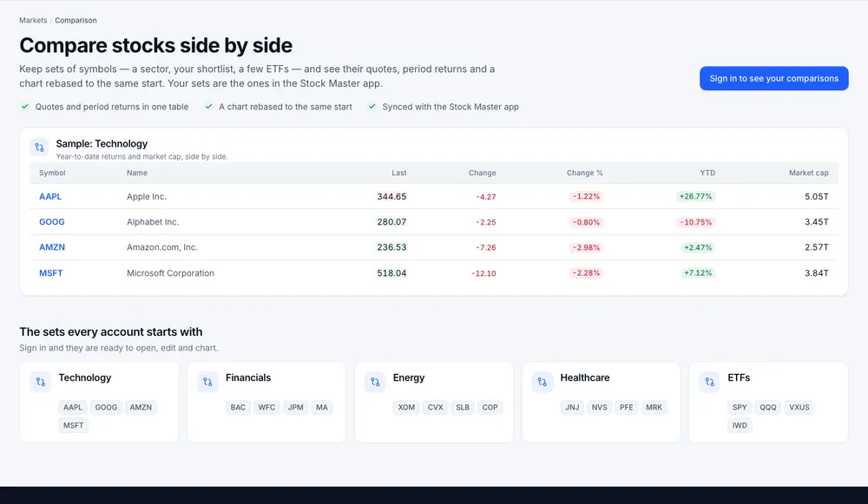Open the MSFT symbol link
Viewport: 868px width, 504px height.
[x=51, y=272]
